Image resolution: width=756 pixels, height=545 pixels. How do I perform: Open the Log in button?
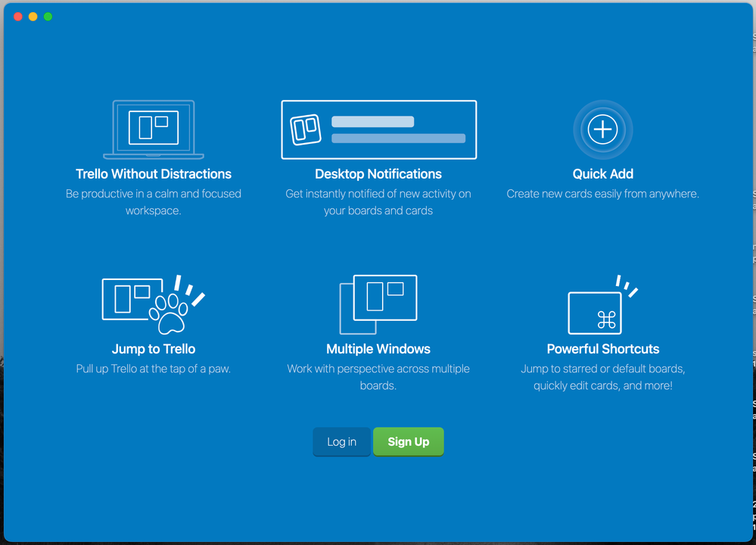coord(342,442)
